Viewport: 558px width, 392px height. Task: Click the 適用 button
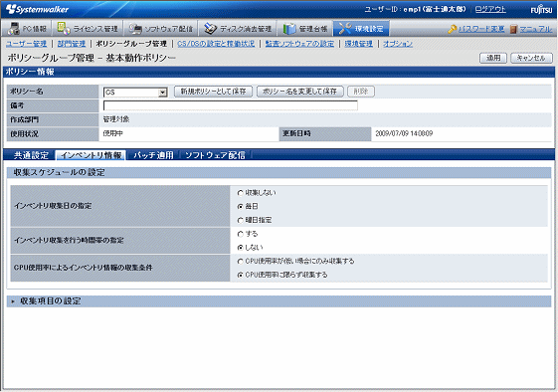click(x=493, y=58)
